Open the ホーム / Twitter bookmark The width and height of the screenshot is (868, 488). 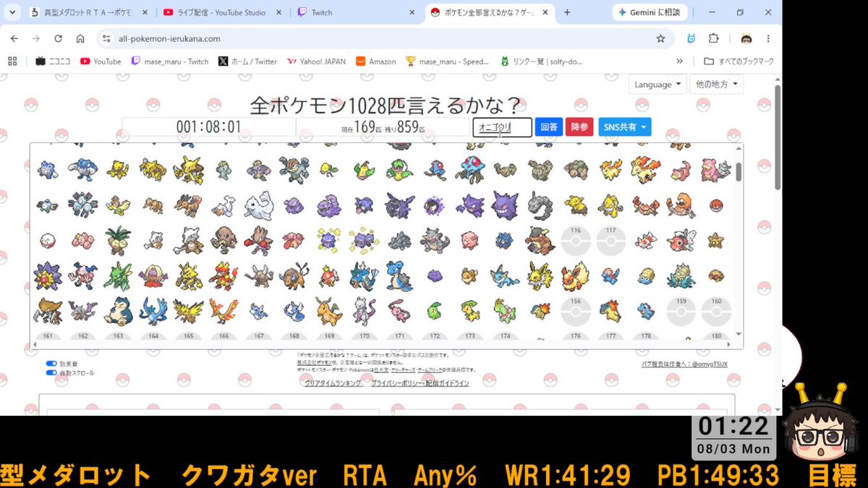coord(247,61)
